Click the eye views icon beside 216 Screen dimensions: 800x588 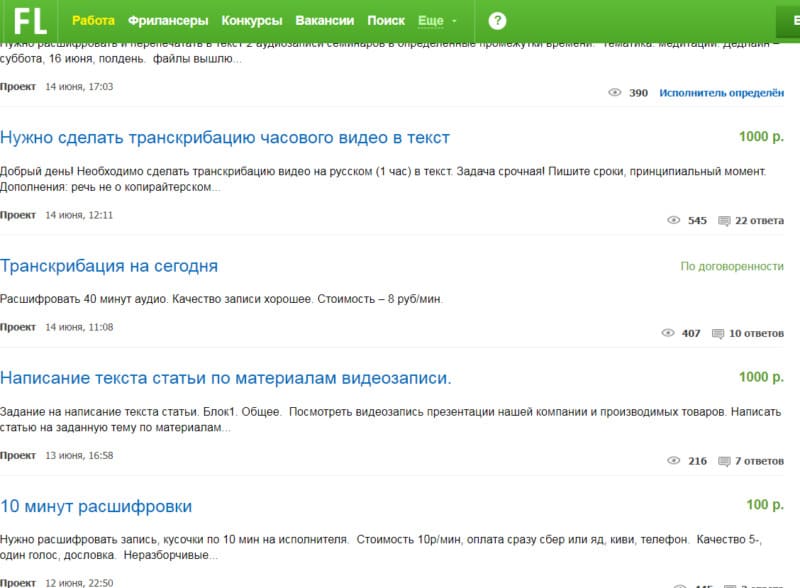[673, 461]
